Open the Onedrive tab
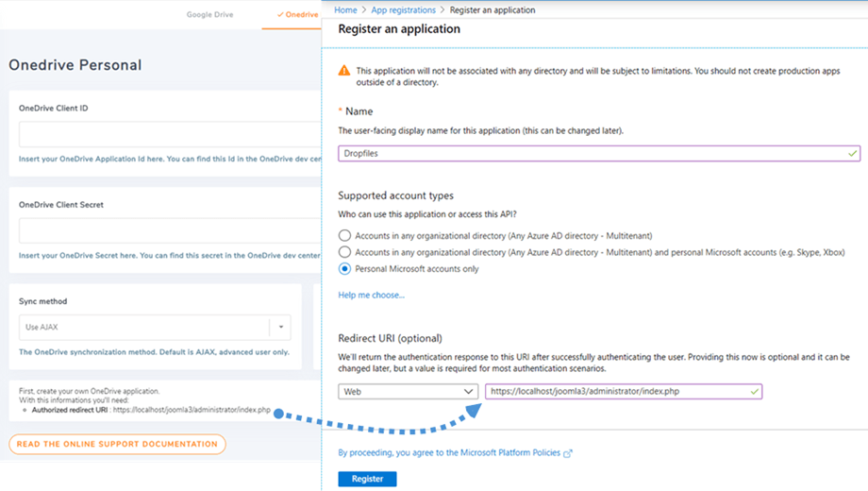Image resolution: width=868 pixels, height=491 pixels. (299, 15)
